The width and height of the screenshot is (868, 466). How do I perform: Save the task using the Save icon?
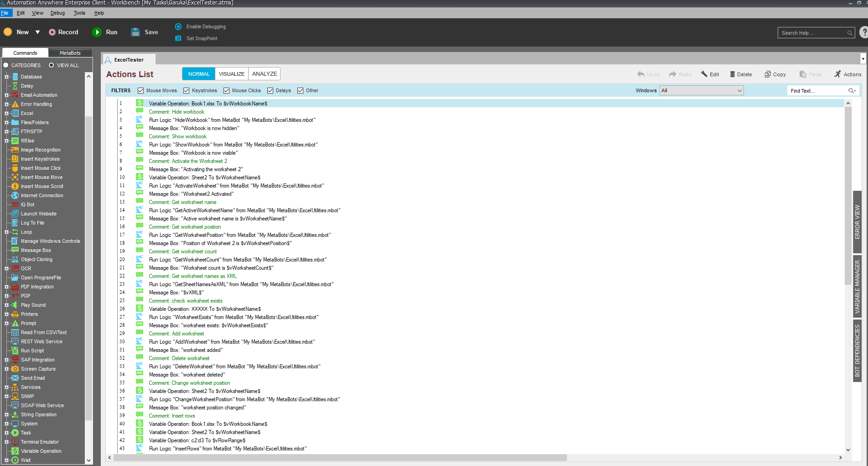coord(135,32)
